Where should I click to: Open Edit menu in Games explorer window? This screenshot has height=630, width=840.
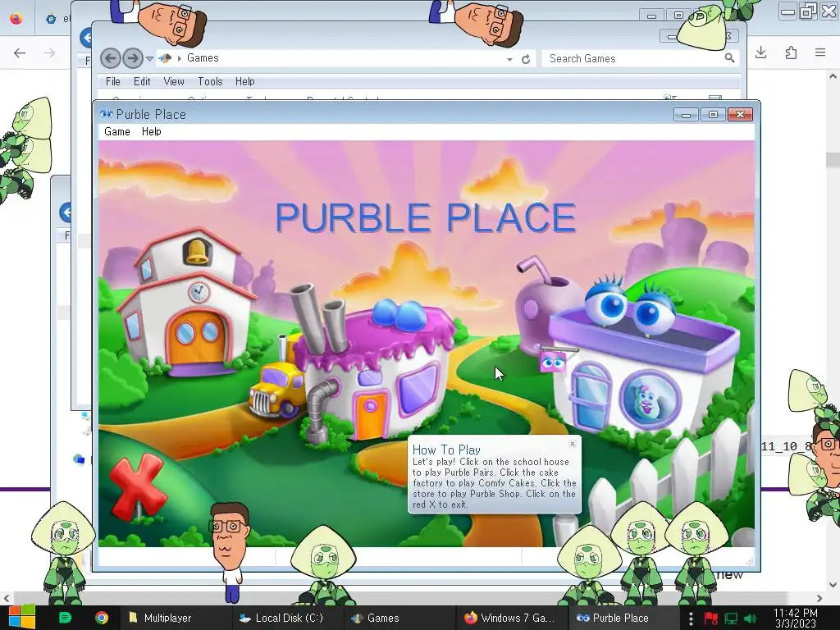pos(142,81)
